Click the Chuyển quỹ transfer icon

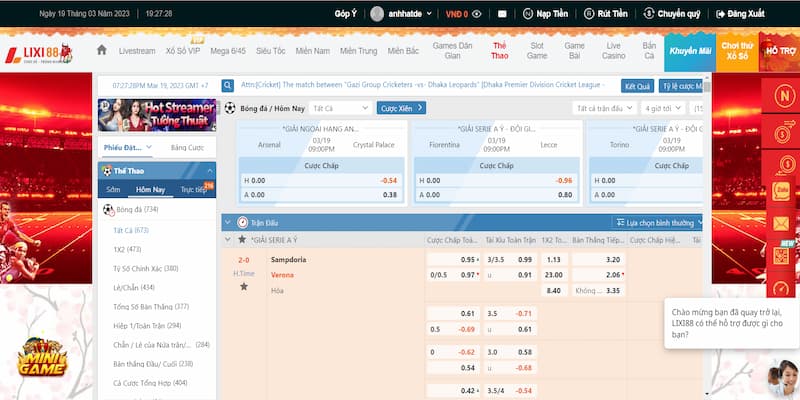pyautogui.click(x=648, y=14)
